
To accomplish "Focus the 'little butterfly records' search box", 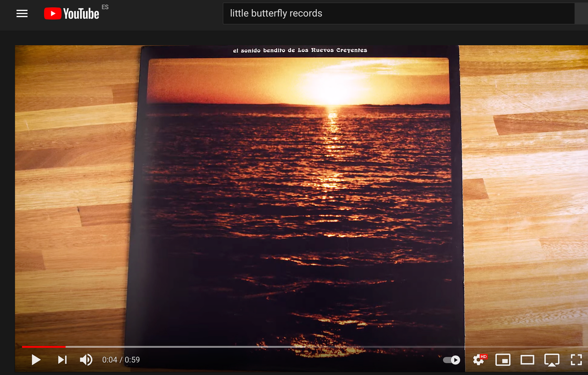I will 398,13.
